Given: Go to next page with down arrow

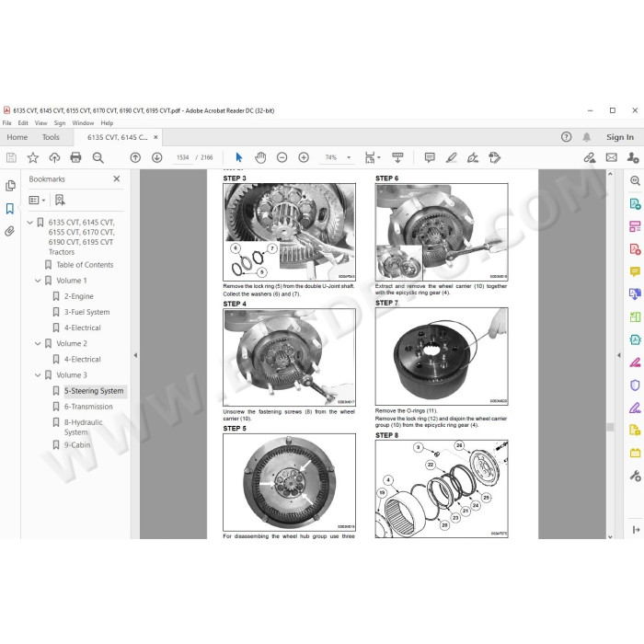Looking at the screenshot, I should point(157,157).
